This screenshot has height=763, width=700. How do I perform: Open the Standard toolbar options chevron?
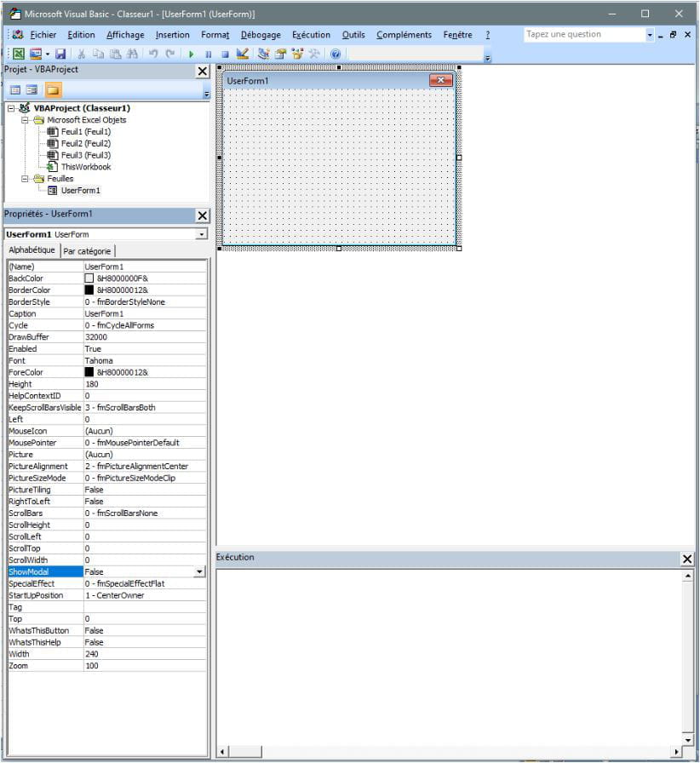click(487, 57)
